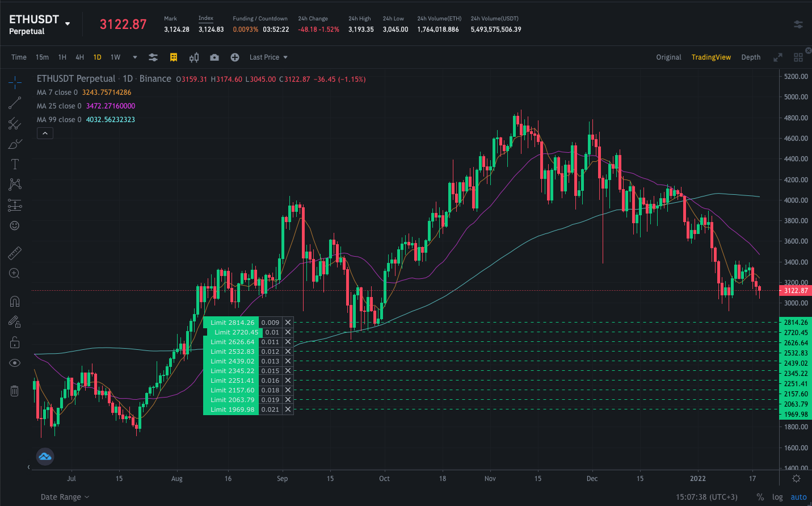The image size is (812, 506).
Task: Expand the Last Price dropdown
Action: click(x=268, y=57)
